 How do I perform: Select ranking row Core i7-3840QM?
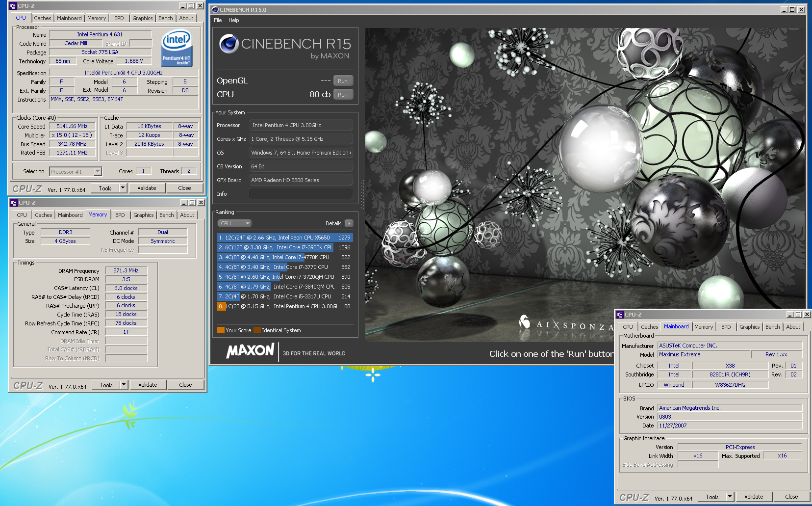285,287
